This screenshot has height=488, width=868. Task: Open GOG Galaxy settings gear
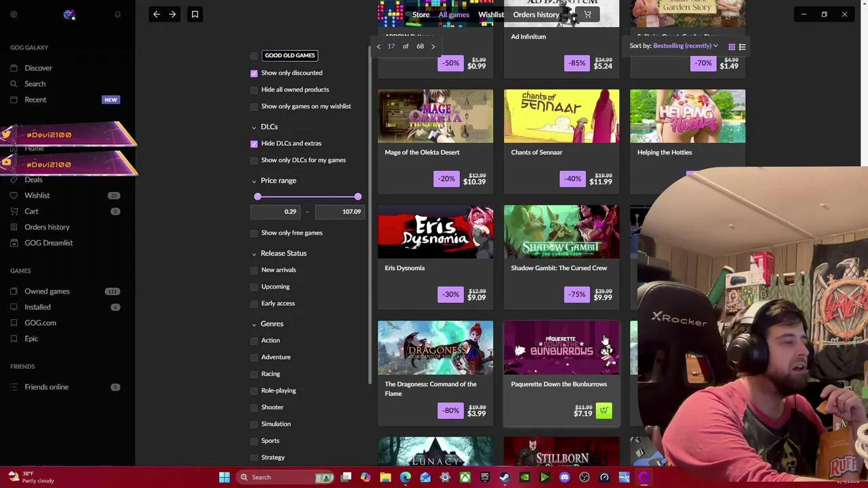coord(14,14)
